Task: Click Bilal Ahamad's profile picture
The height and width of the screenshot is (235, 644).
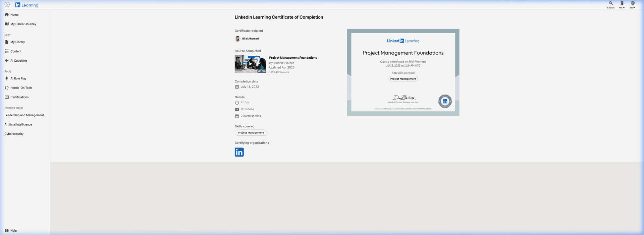Action: click(x=238, y=39)
